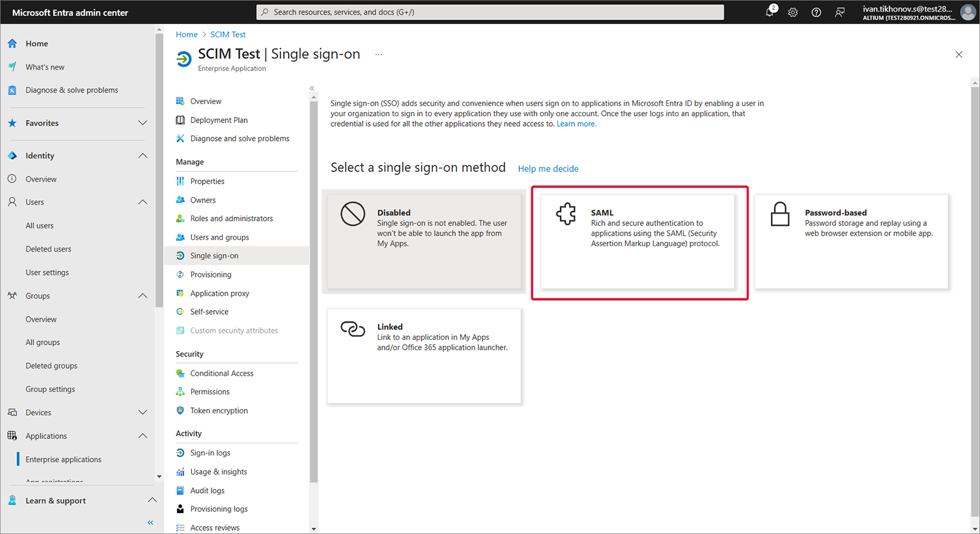980x534 pixels.
Task: Open the notifications bell icon
Action: 769,12
